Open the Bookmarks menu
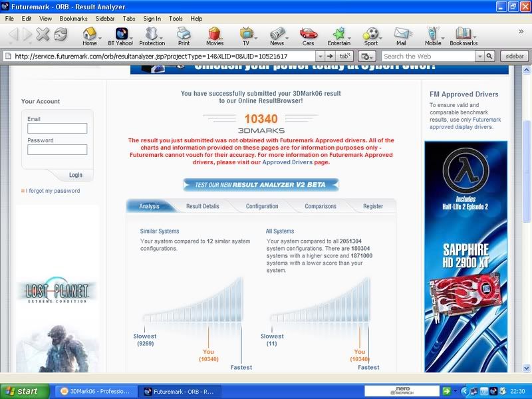532x399 pixels. [x=74, y=19]
